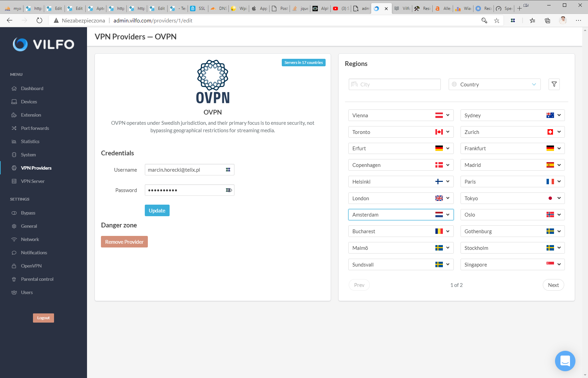Expand the Sydney region dropdown

[x=559, y=115]
